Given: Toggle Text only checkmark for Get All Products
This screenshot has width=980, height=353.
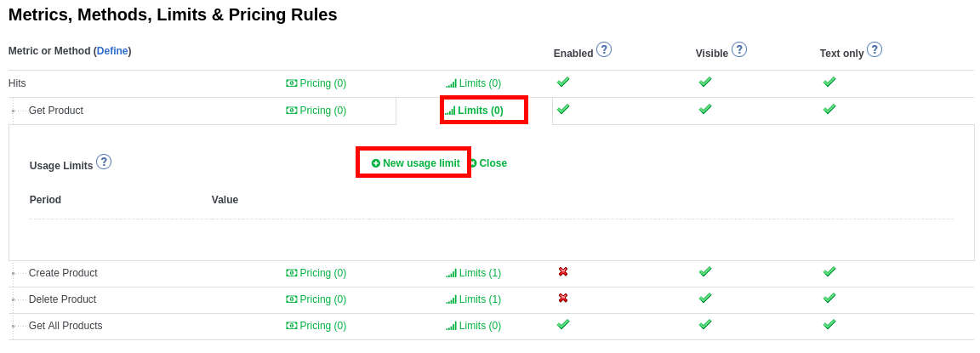Looking at the screenshot, I should pos(829,324).
